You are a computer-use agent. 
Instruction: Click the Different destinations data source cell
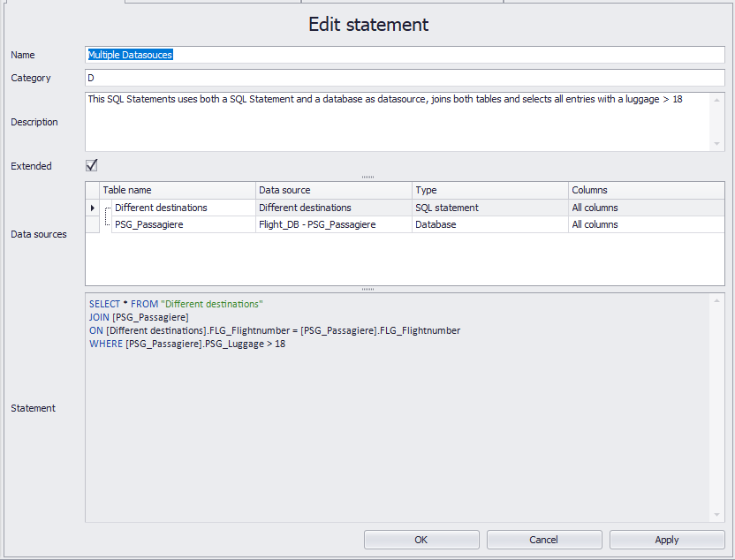(x=334, y=208)
